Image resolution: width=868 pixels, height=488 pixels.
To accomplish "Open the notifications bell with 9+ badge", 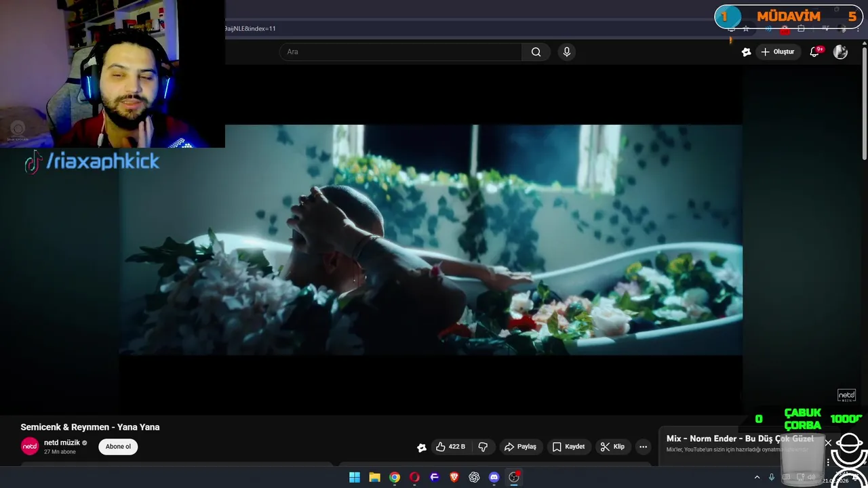I will pos(815,52).
